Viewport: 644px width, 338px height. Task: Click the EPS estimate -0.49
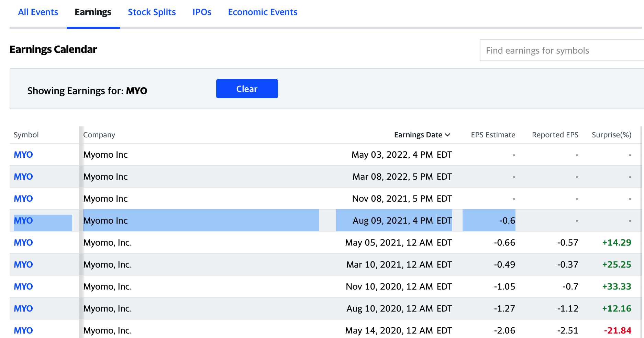(504, 264)
